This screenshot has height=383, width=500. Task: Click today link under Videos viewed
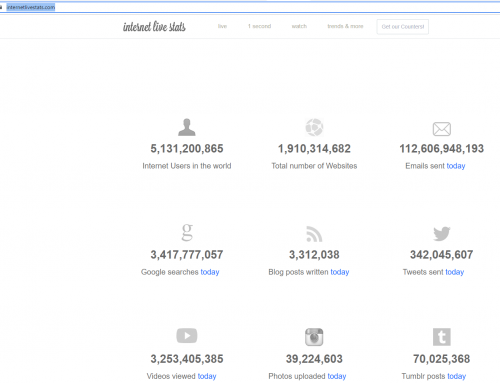click(x=207, y=376)
